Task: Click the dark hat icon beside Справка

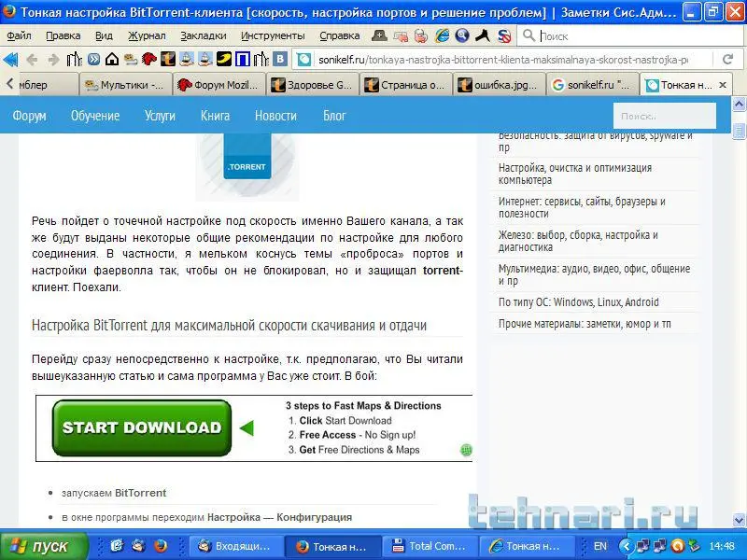Action: (x=379, y=35)
